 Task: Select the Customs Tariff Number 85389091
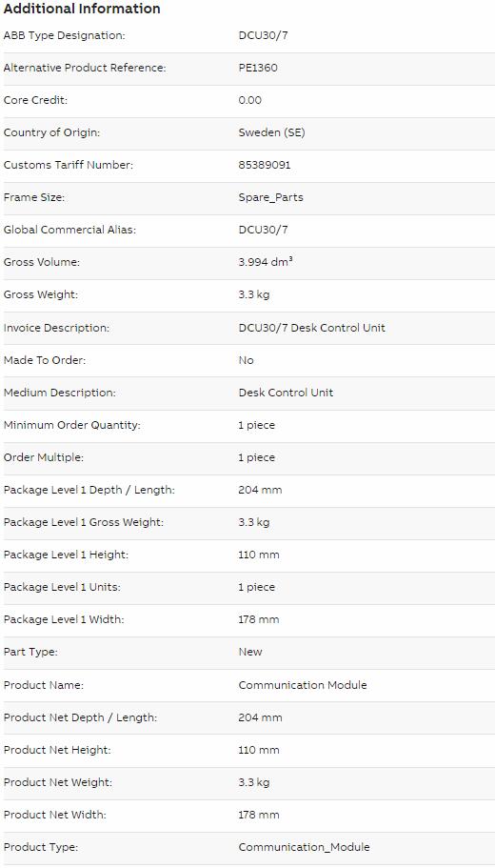(265, 165)
